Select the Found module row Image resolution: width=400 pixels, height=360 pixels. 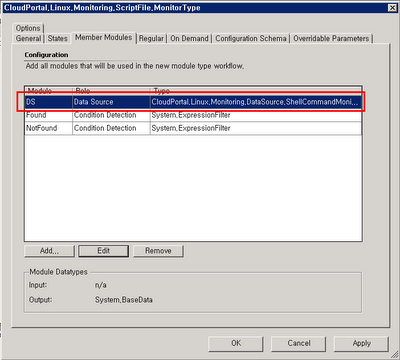tap(193, 115)
